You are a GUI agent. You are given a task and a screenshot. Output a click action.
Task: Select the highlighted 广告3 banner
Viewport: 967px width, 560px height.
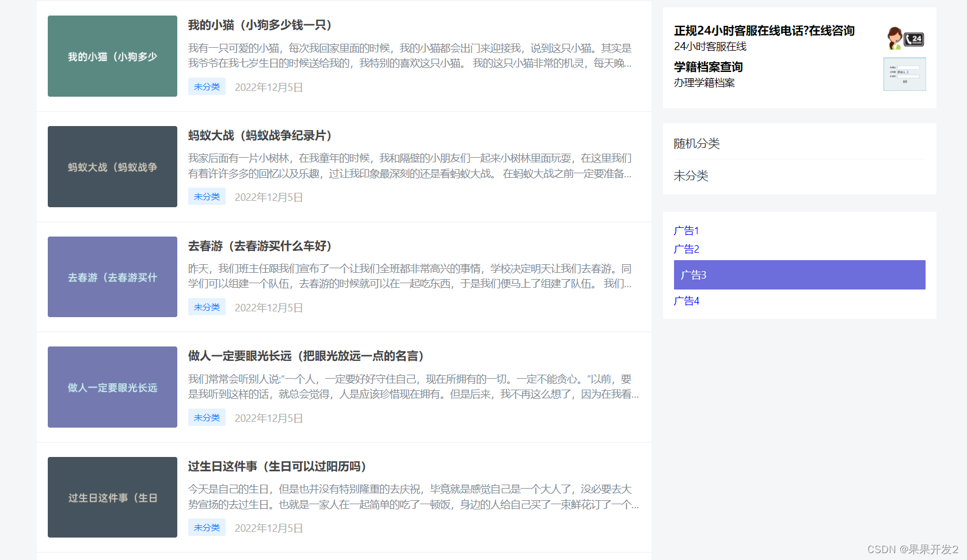pos(799,275)
